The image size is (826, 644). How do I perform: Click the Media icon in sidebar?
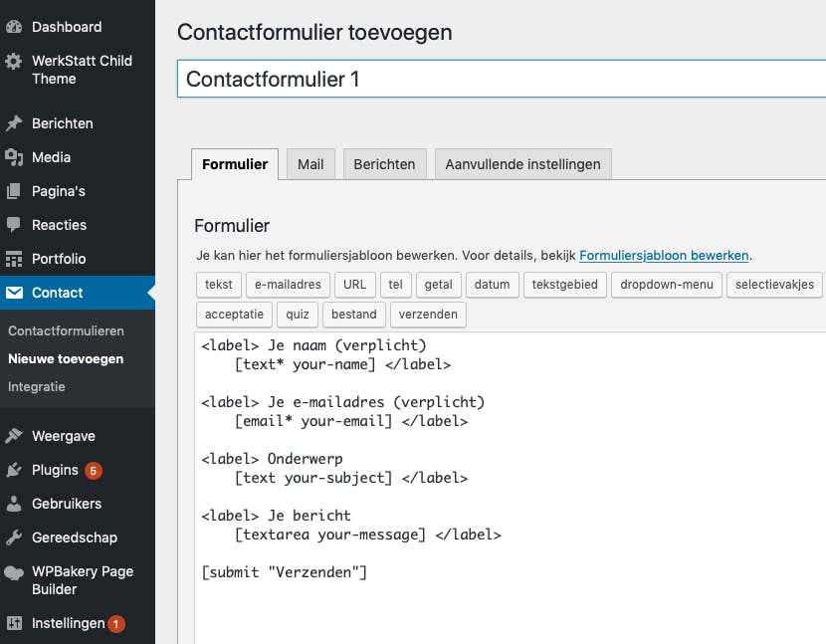pyautogui.click(x=14, y=157)
